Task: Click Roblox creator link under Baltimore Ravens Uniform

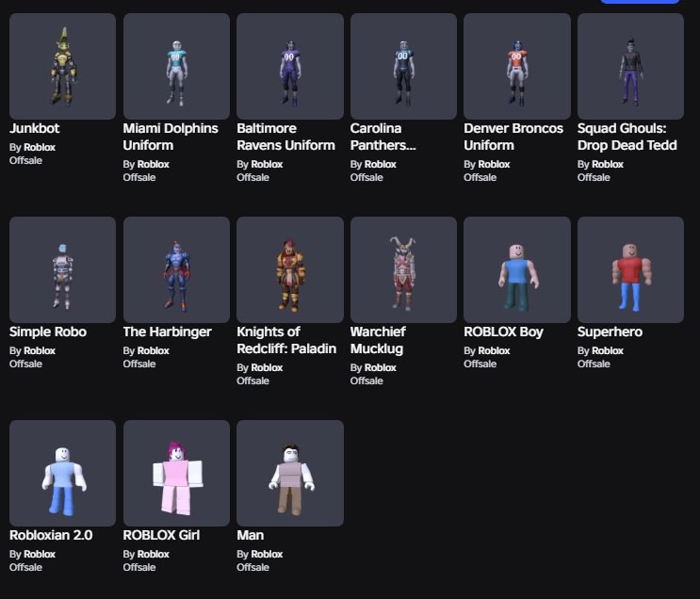Action: click(267, 164)
